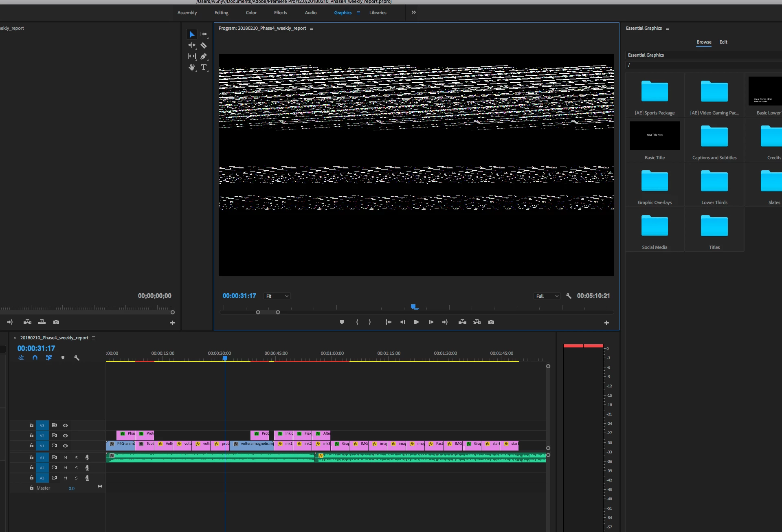This screenshot has width=782, height=532.
Task: Select the Basic Title template thumbnail
Action: coord(655,136)
